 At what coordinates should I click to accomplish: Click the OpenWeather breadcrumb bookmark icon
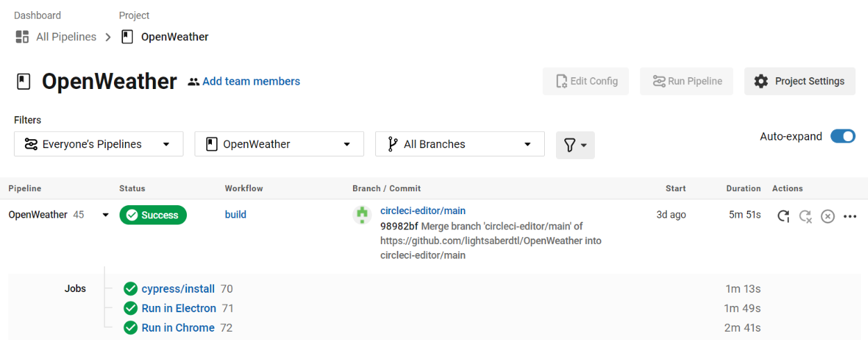coord(127,37)
